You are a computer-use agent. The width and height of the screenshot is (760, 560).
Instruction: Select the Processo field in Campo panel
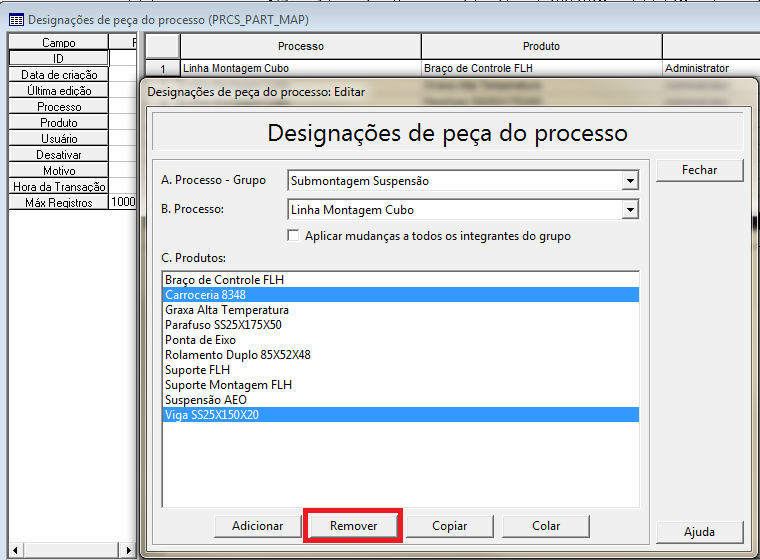tap(59, 107)
